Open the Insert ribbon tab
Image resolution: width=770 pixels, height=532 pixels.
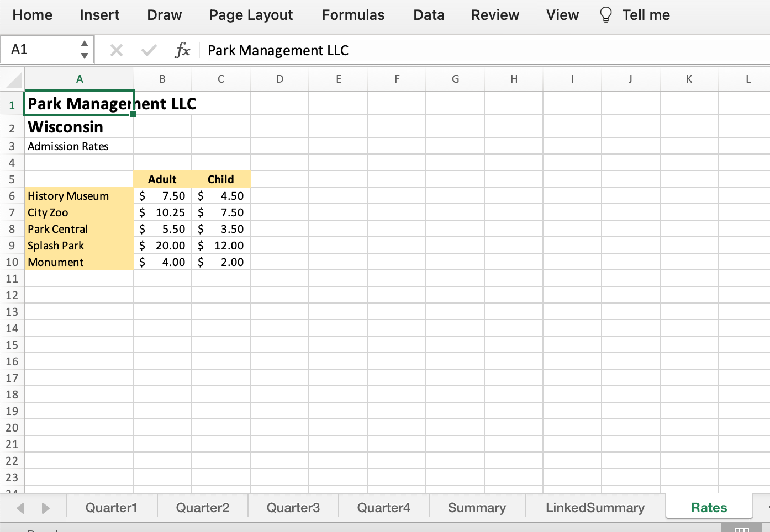[x=99, y=15]
